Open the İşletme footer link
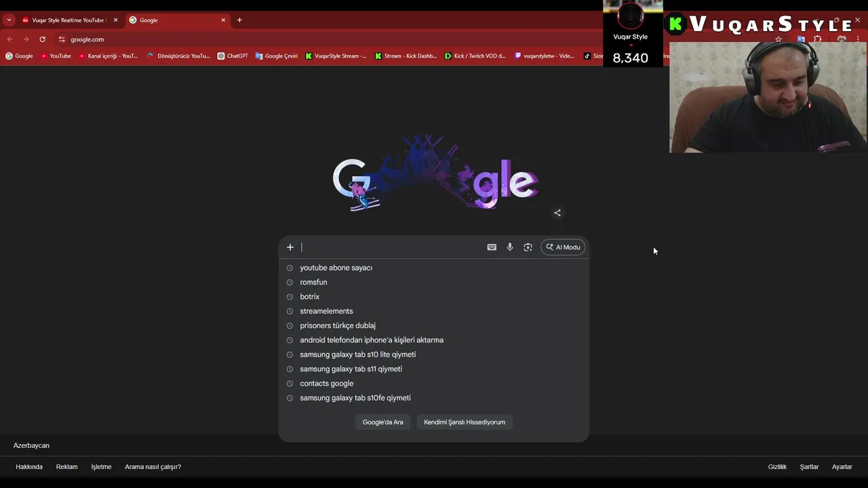 [x=101, y=467]
